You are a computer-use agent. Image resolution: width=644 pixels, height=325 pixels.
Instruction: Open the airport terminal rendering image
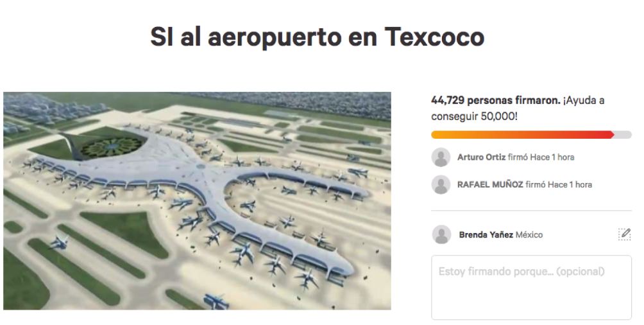point(197,201)
